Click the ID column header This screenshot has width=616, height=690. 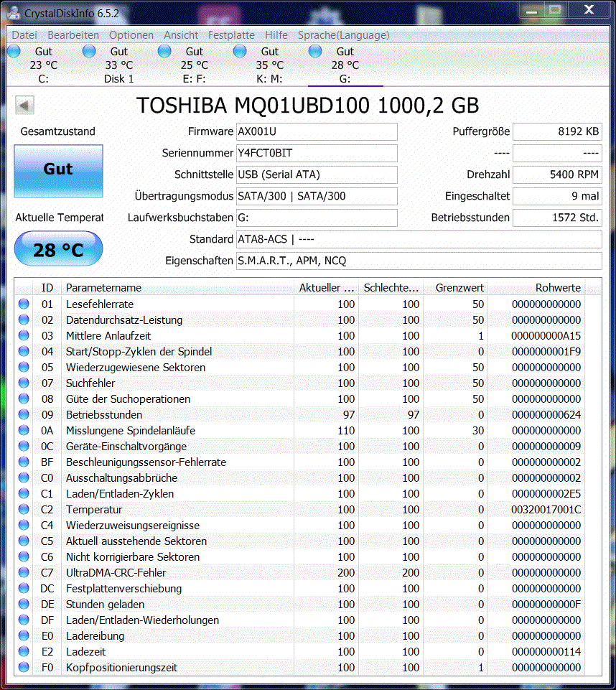(47, 288)
